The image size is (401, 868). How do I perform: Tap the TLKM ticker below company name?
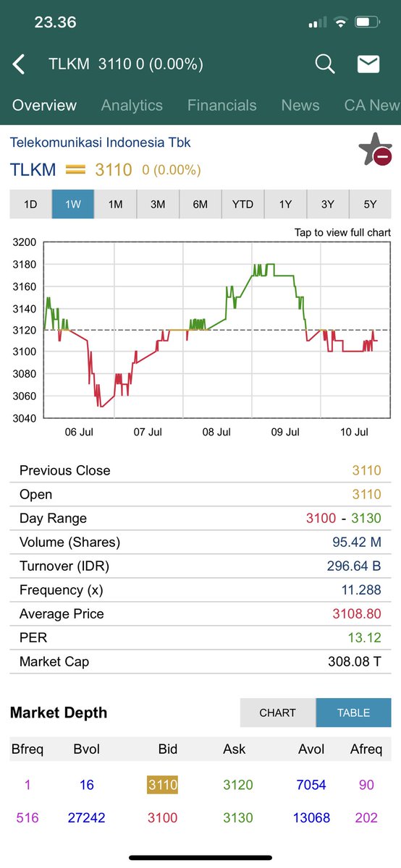coord(33,170)
